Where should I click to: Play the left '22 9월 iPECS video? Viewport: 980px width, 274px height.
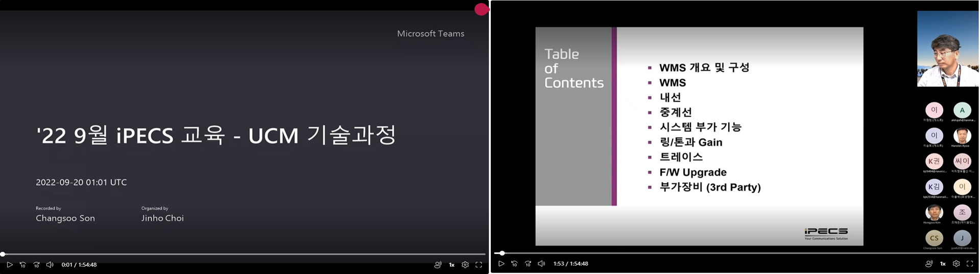click(9, 265)
